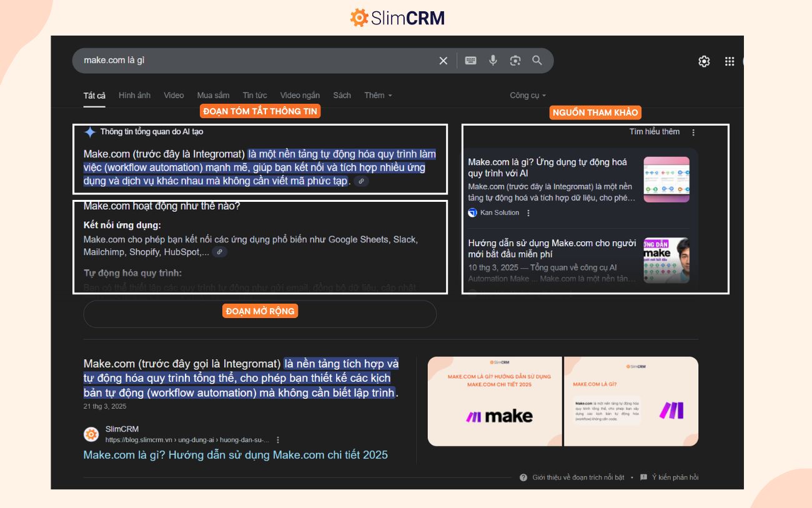Click the AI overview sparkle icon
The height and width of the screenshot is (508, 812).
(90, 132)
